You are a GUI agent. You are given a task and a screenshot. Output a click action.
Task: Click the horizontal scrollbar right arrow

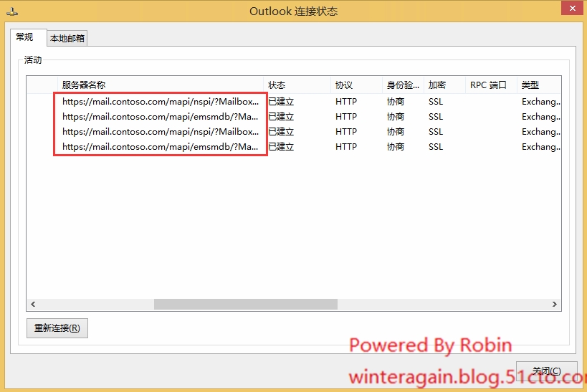tap(555, 304)
